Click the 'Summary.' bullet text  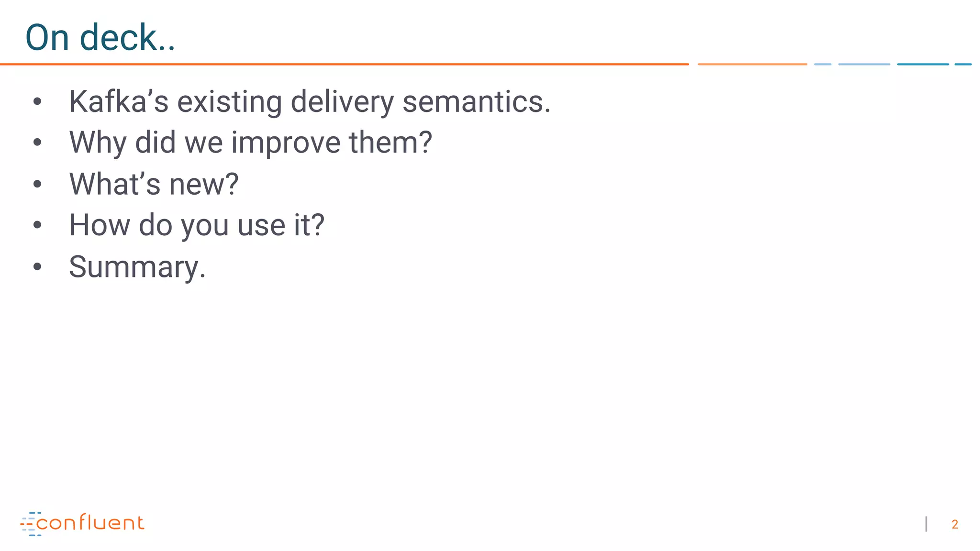[137, 267]
